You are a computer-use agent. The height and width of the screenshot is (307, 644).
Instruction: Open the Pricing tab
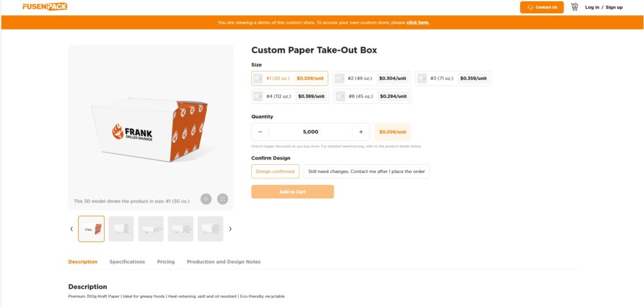pyautogui.click(x=166, y=262)
